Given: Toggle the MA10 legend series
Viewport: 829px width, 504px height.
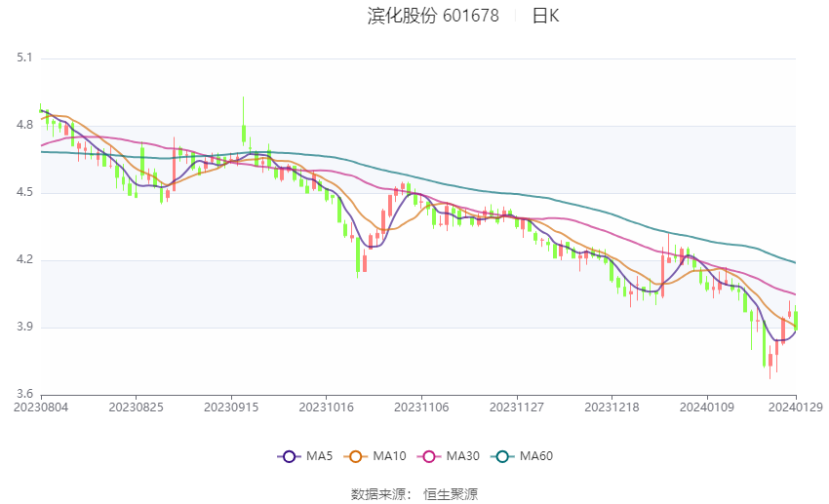Looking at the screenshot, I should click(x=375, y=456).
